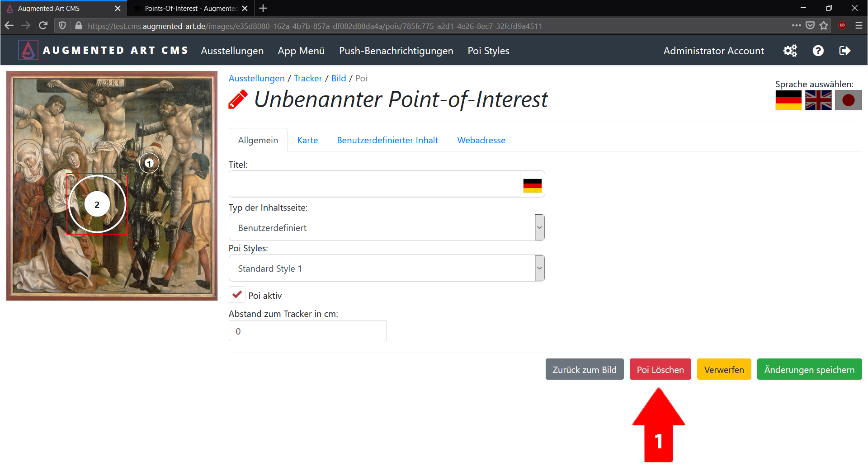This screenshot has width=868, height=471.
Task: Click Zurück zum Bild button
Action: tap(585, 369)
